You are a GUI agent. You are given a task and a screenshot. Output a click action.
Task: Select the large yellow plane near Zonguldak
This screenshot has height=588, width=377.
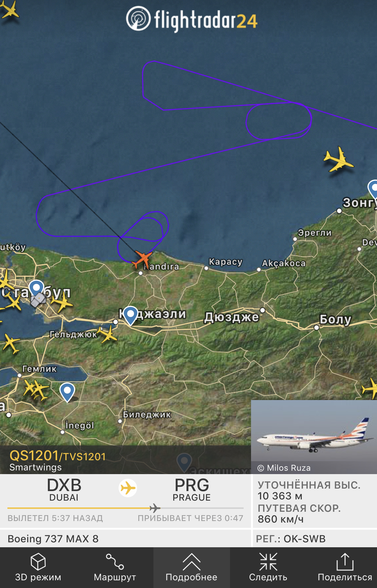click(338, 160)
